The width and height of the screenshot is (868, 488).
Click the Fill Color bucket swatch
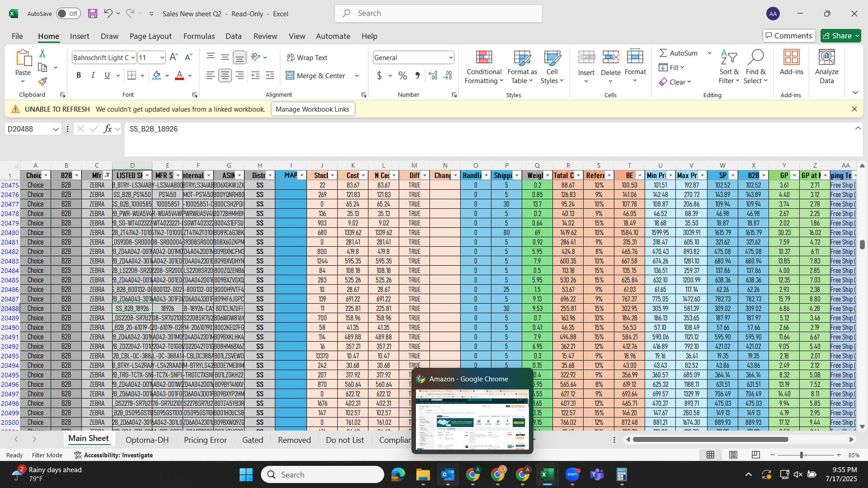[156, 75]
